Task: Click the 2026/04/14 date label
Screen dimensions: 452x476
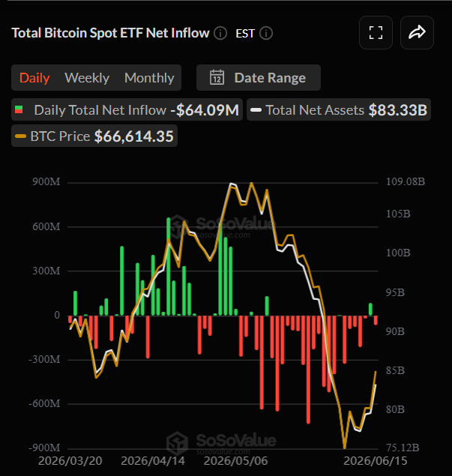Action: 153,461
